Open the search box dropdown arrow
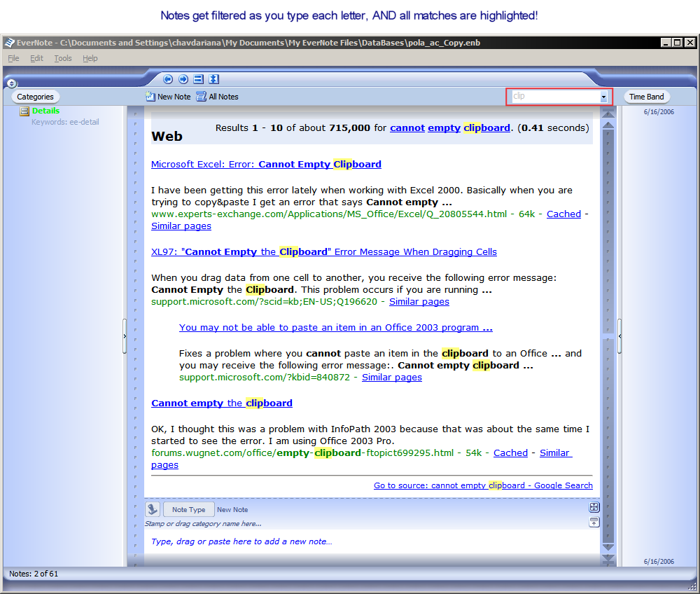The image size is (700, 594). (x=603, y=97)
